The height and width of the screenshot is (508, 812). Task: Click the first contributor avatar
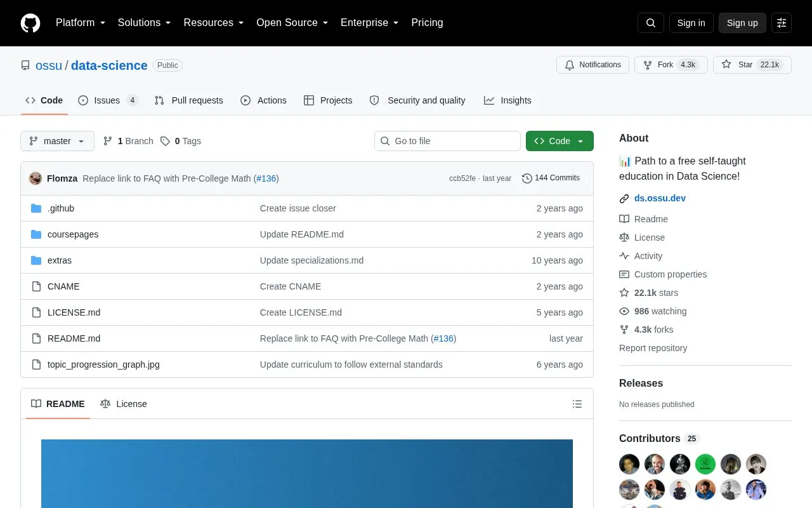click(629, 464)
